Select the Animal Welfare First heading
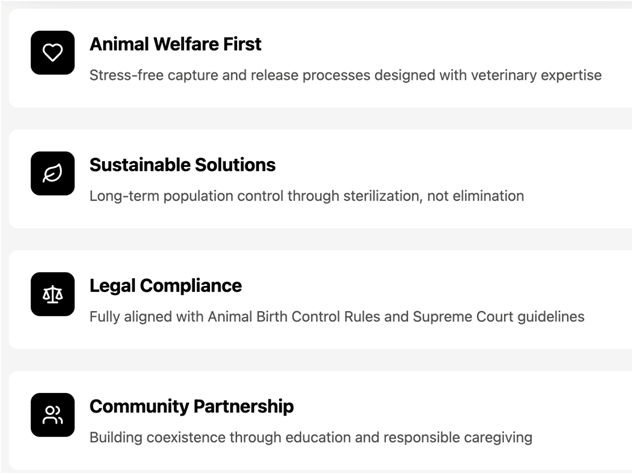This screenshot has width=633, height=474. coord(175,44)
